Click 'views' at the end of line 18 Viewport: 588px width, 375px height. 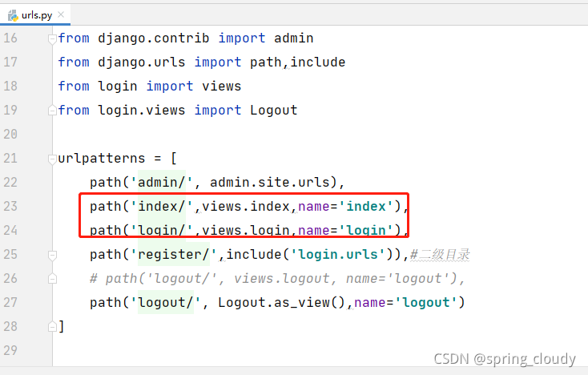[x=222, y=87]
